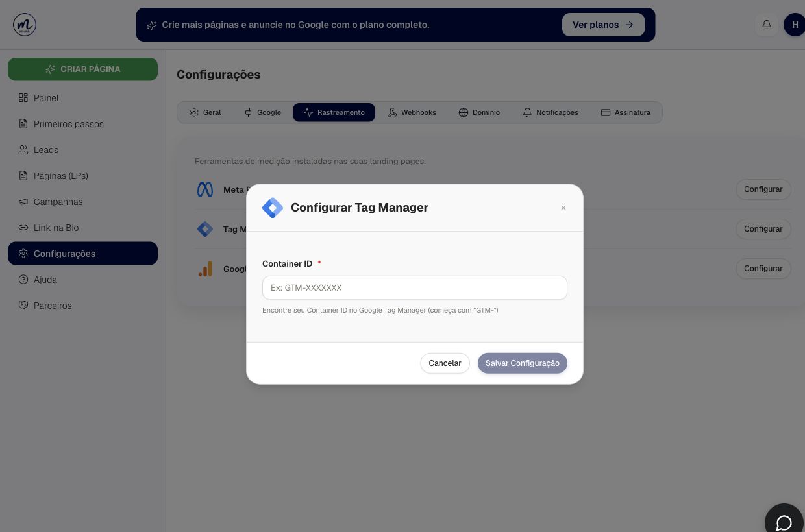Click Configurar in the Google Analytics row
805x532 pixels.
(x=763, y=269)
